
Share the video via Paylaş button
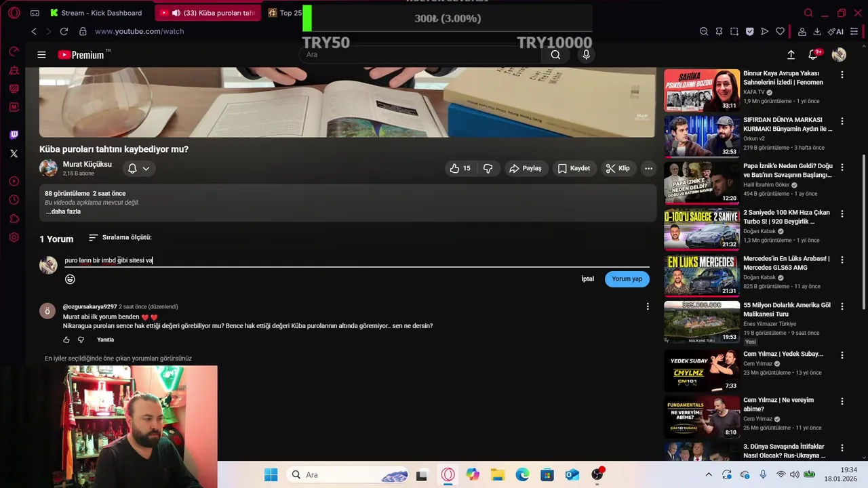pos(526,168)
